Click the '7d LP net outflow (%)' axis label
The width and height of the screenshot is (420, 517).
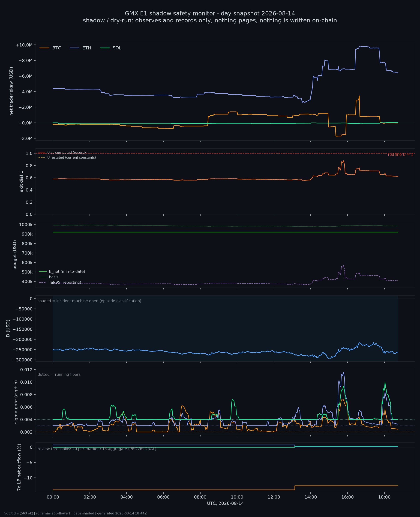(19, 467)
